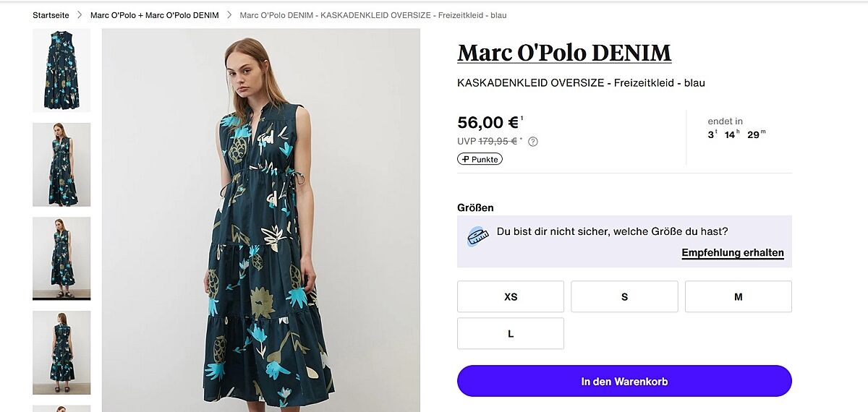Click the measuring tape size icon
Image resolution: width=868 pixels, height=412 pixels.
[x=477, y=236]
